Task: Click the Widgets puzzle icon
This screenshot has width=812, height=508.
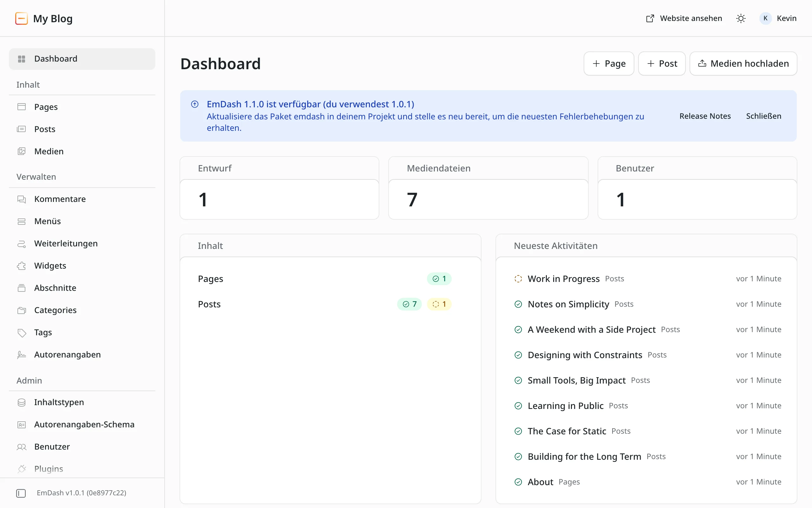Action: (x=22, y=266)
